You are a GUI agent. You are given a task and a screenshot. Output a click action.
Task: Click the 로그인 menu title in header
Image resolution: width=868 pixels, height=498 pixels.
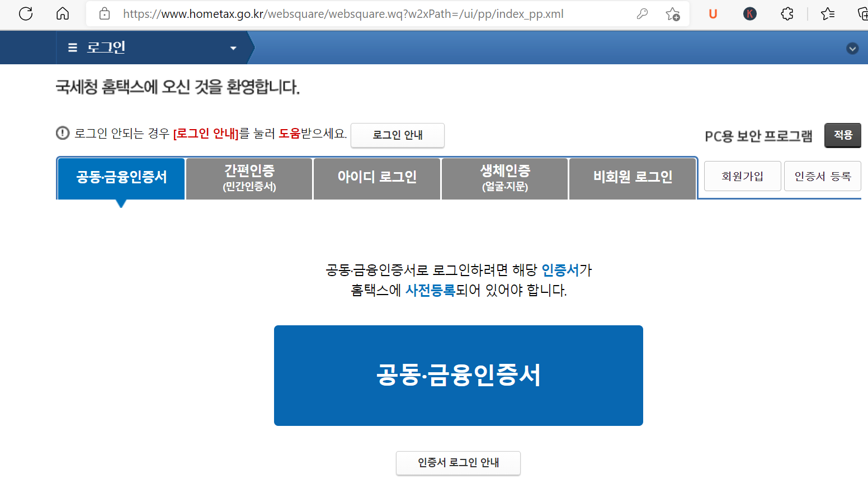pos(106,48)
